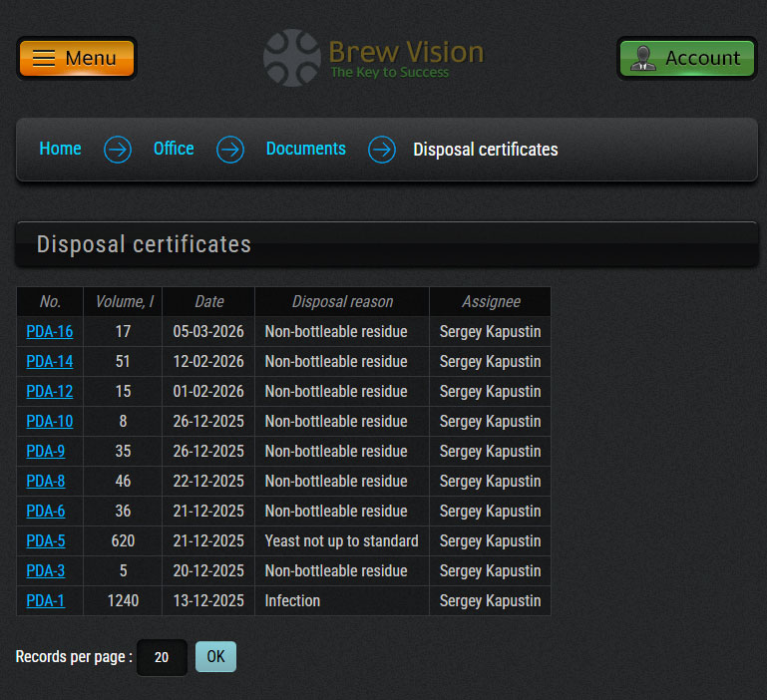
Task: Open disposal certificate PDA-9
Action: [45, 452]
